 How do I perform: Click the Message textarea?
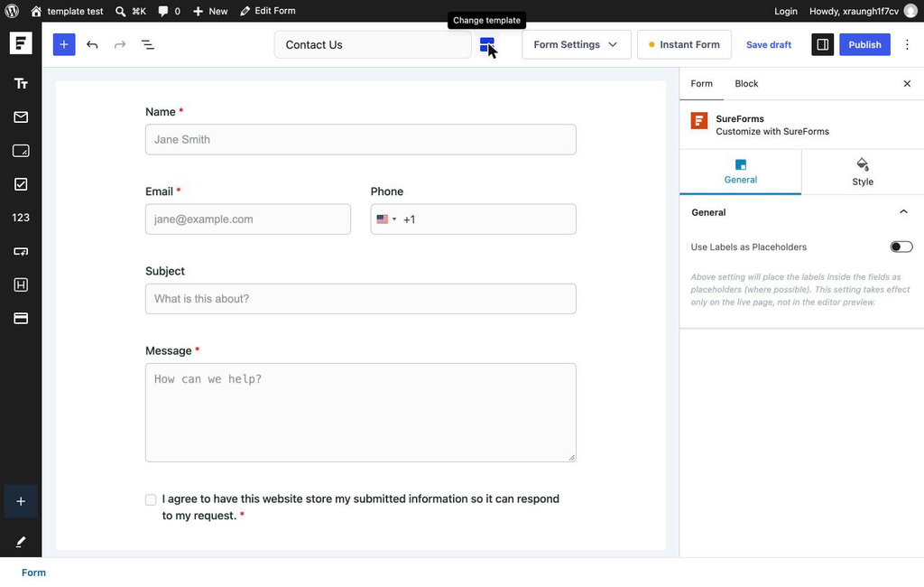point(361,413)
